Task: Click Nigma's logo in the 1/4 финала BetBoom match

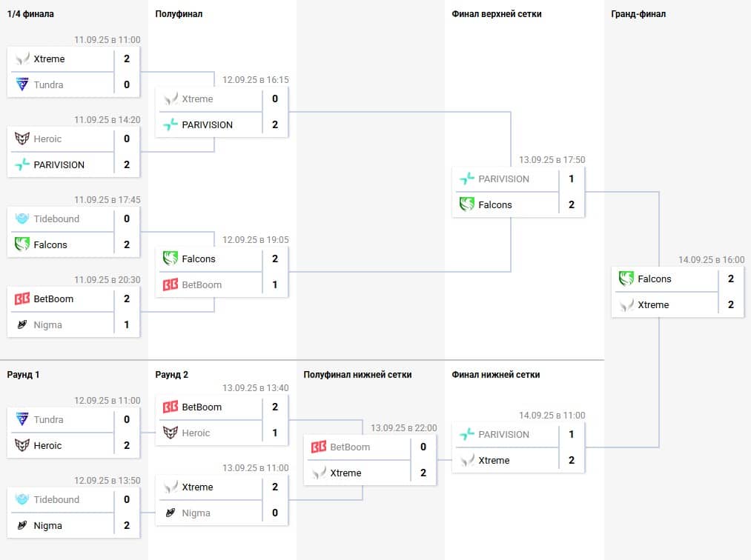Action: pyautogui.click(x=22, y=324)
